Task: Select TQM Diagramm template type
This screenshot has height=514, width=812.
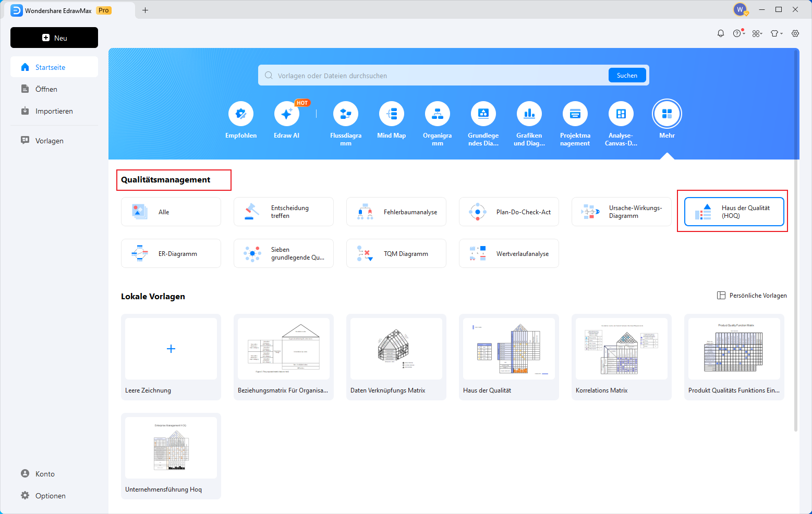Action: click(x=396, y=253)
